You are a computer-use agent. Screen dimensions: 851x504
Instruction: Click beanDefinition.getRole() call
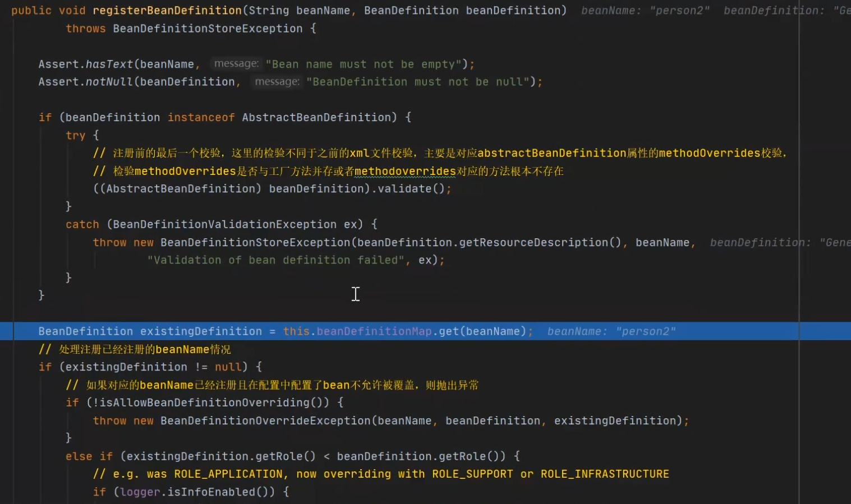[417, 456]
